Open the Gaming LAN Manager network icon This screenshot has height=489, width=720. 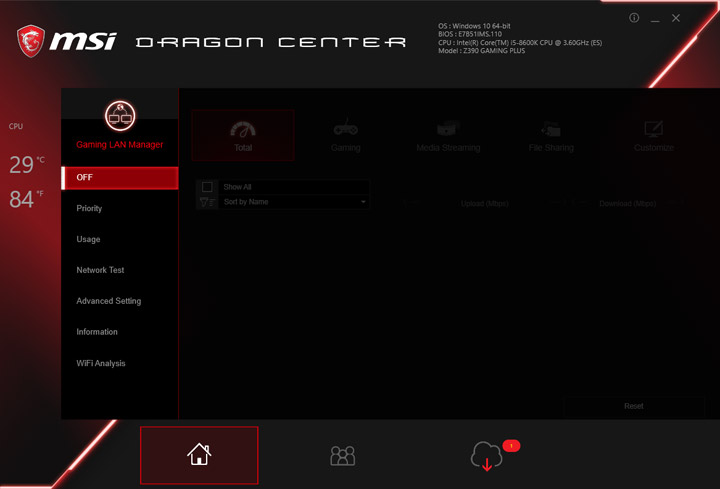click(120, 116)
